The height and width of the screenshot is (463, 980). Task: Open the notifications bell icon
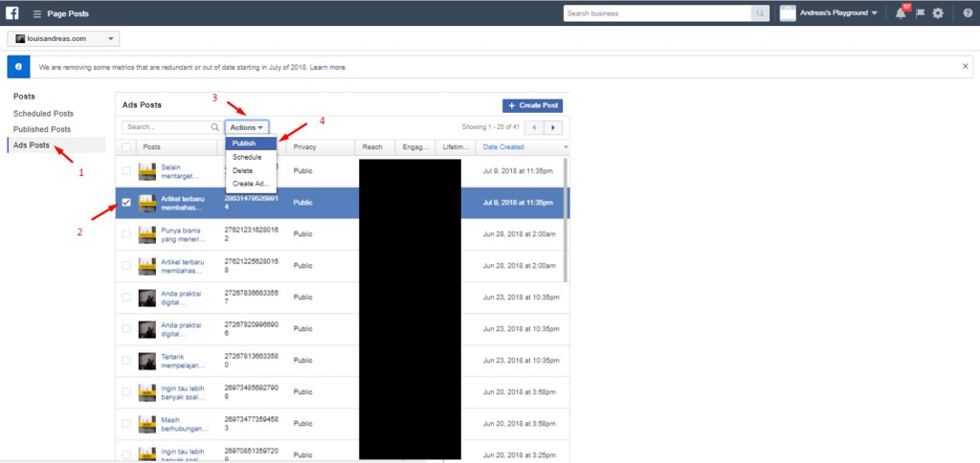[x=901, y=13]
